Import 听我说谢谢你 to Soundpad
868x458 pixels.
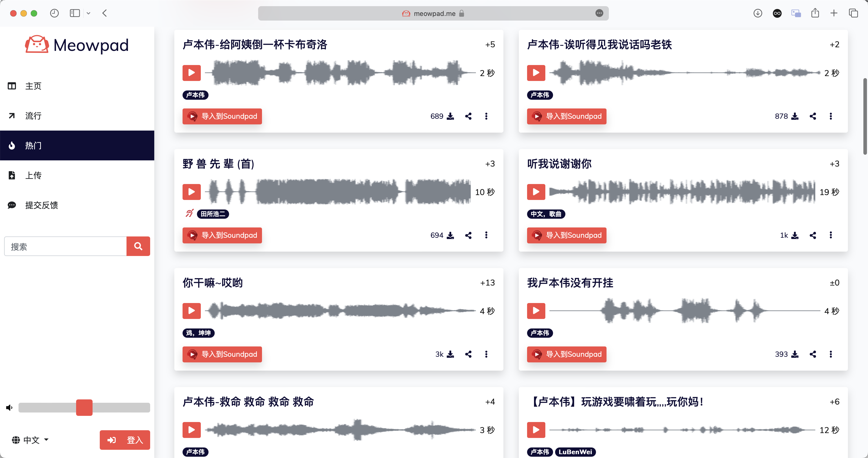(566, 235)
